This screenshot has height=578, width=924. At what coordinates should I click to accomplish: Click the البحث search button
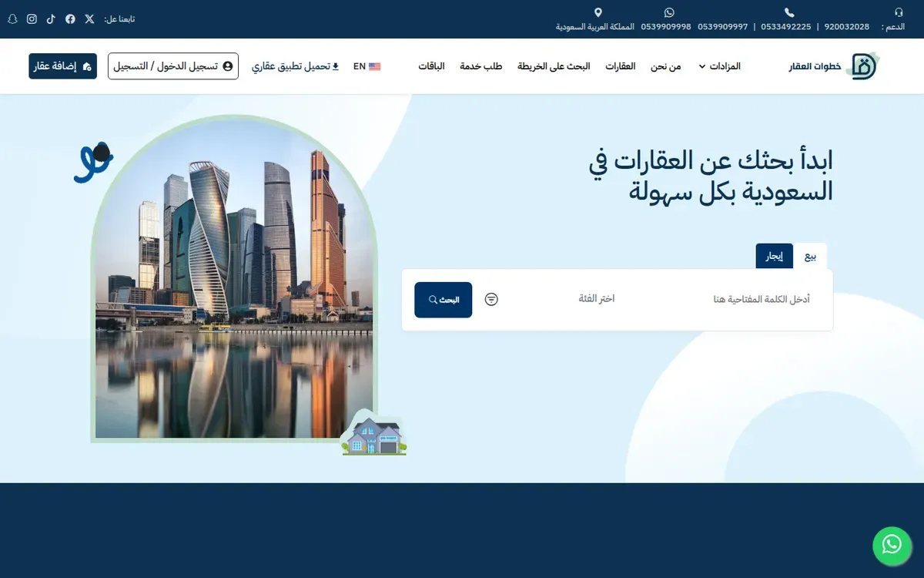coord(444,300)
